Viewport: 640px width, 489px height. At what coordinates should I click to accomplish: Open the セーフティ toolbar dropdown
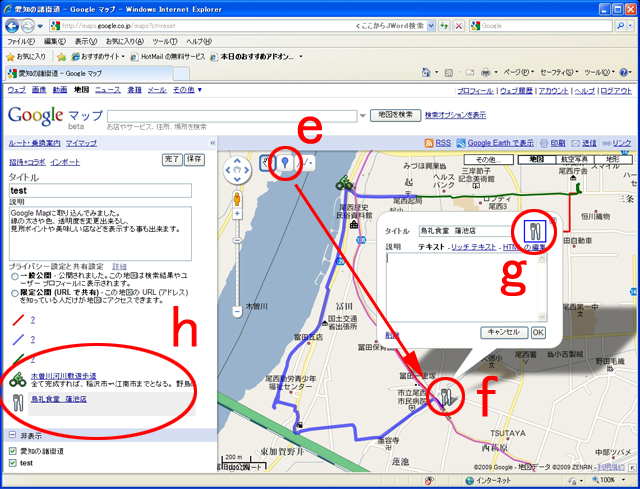click(559, 73)
